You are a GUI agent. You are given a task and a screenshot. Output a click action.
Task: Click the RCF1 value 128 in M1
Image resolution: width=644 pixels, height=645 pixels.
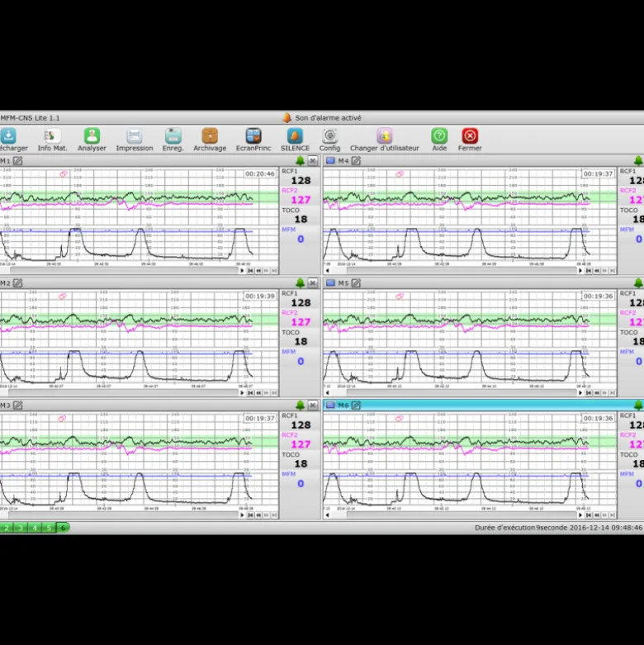tap(301, 181)
